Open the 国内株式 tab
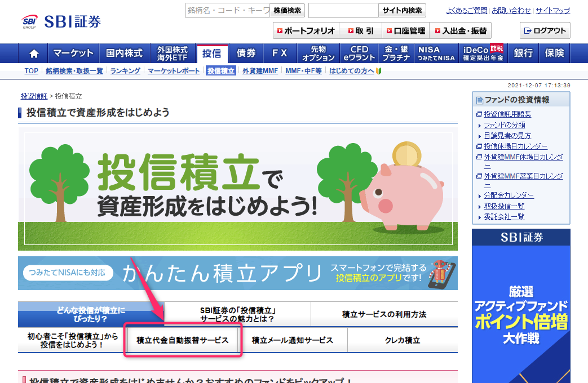The height and width of the screenshot is (383, 588). [x=125, y=54]
